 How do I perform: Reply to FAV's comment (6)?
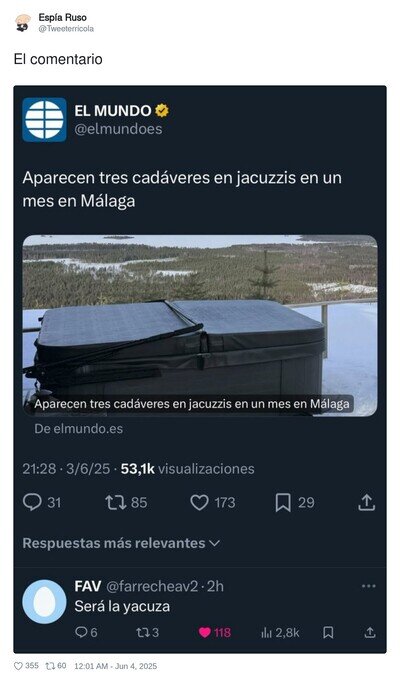[x=86, y=633]
